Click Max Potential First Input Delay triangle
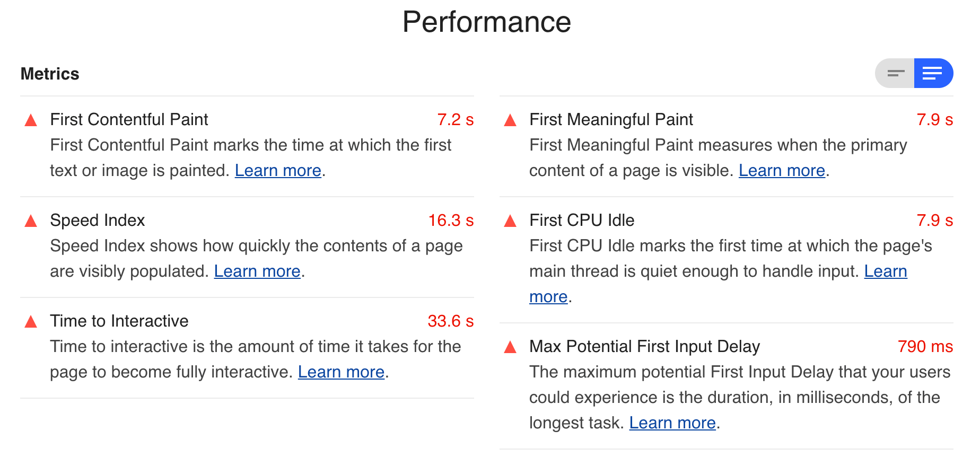980x457 pixels. tap(510, 347)
